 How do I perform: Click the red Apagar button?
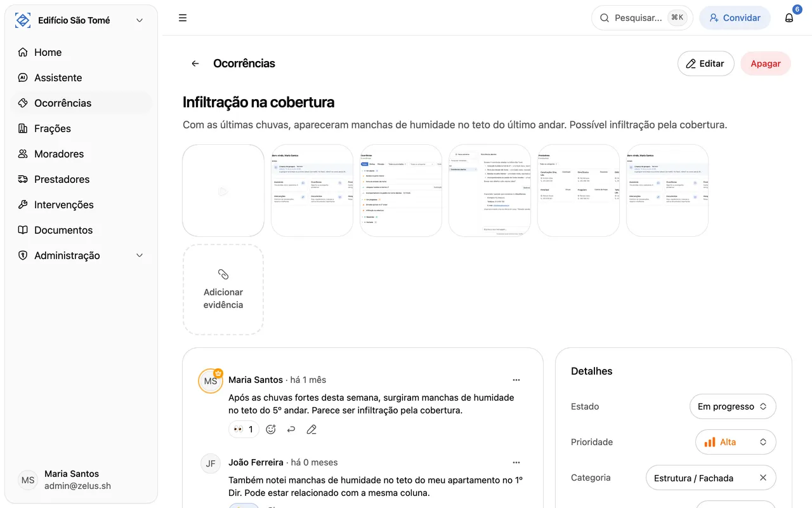tap(766, 63)
